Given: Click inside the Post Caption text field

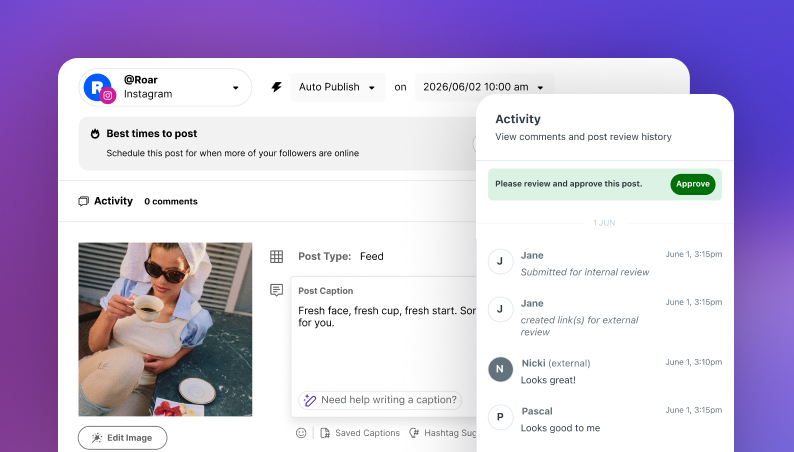Looking at the screenshot, I should pos(384,347).
